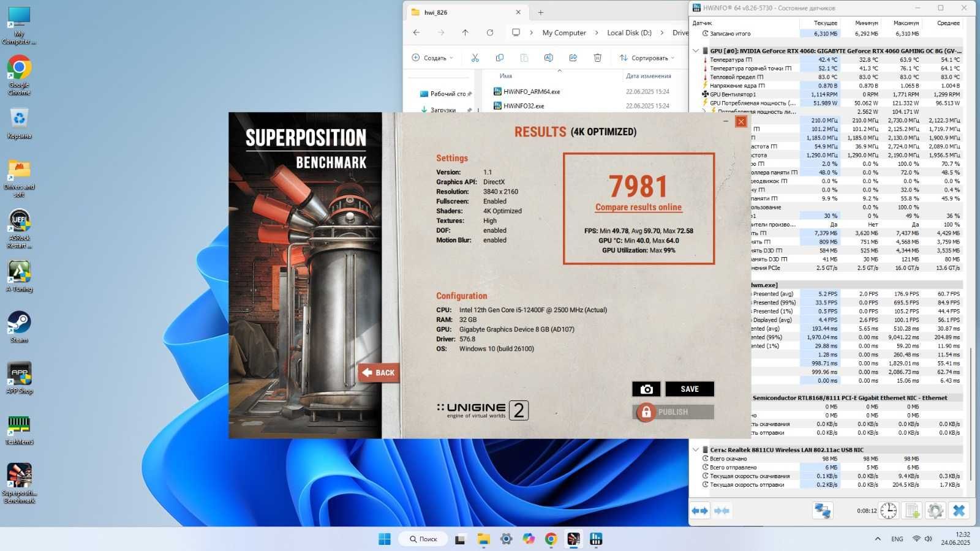This screenshot has height=551, width=980.
Task: Sort files by the Имя column header
Action: 505,76
